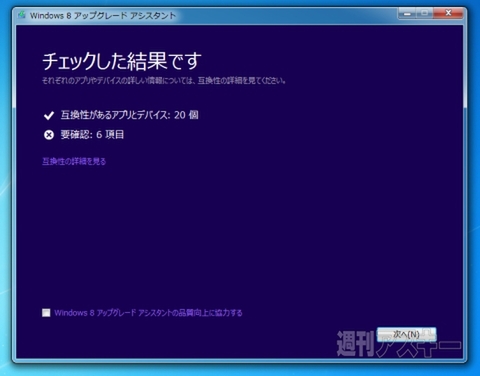Click the X circle icon beside 要確認
Image resolution: width=480 pixels, height=376 pixels.
[49, 135]
